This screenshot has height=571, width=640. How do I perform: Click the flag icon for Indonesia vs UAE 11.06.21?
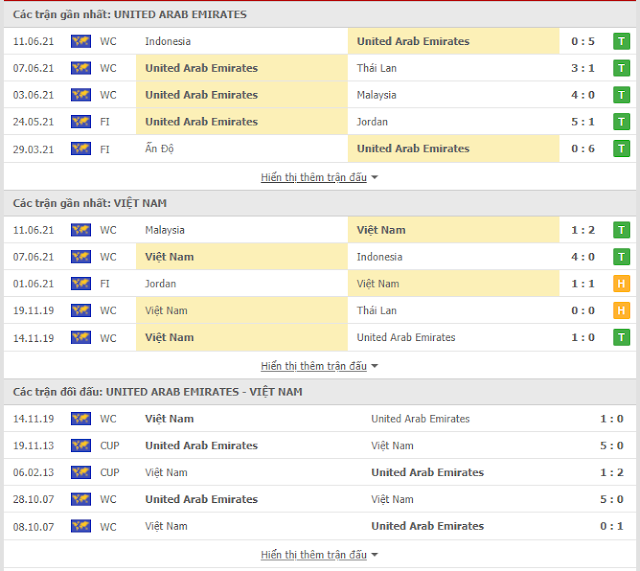[x=81, y=41]
